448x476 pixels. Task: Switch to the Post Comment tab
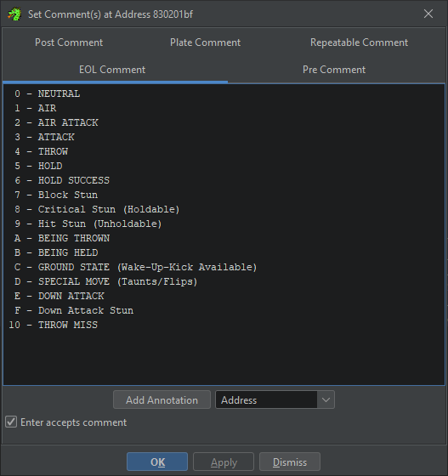click(x=69, y=42)
